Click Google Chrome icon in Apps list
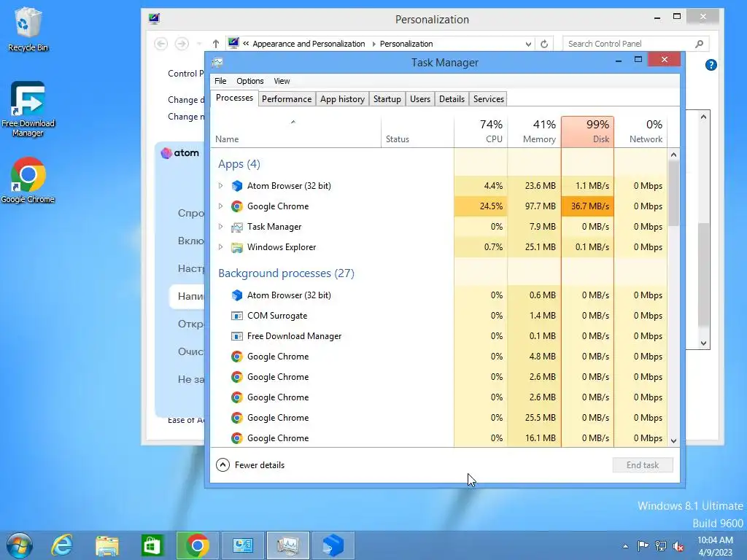Screen dimensions: 747x560 (x=237, y=206)
